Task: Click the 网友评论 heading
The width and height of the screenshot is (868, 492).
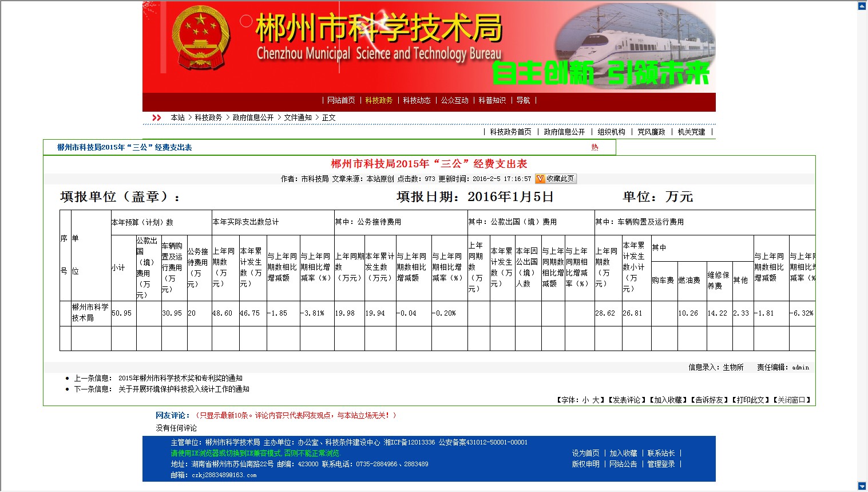Action: click(172, 415)
